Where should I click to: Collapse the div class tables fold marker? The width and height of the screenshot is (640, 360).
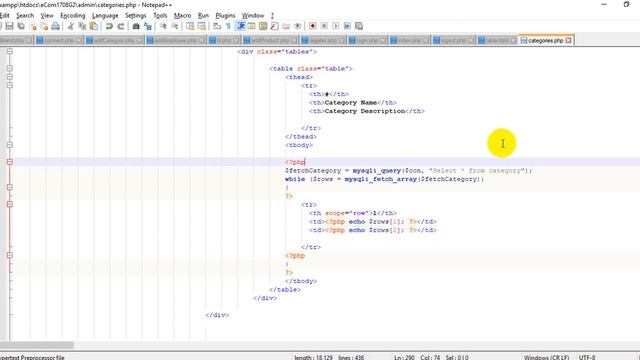[10, 51]
